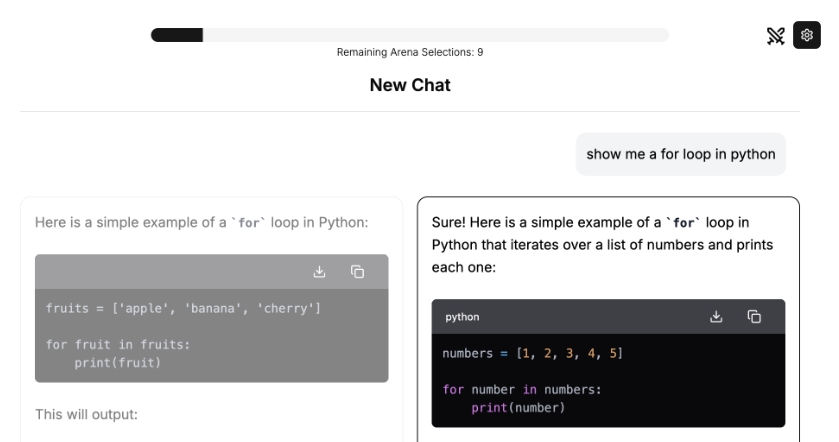Click the unfilled part of the progress bar
839x442 pixels.
435,35
